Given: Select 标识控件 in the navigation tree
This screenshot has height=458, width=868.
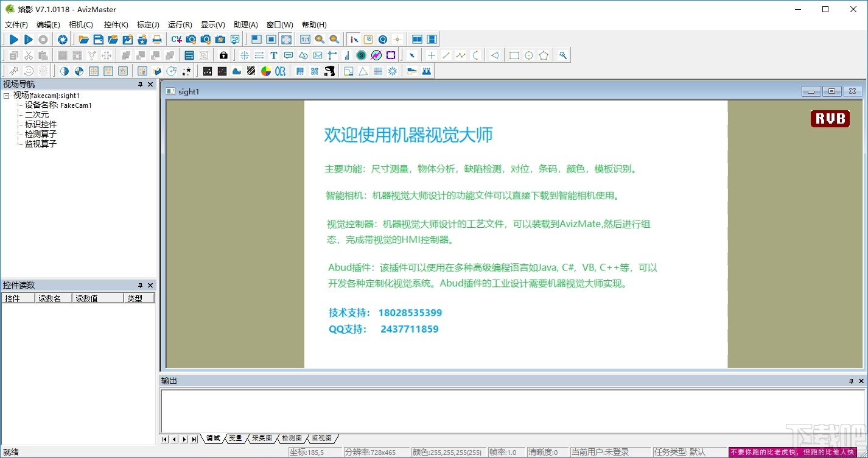Looking at the screenshot, I should (41, 124).
